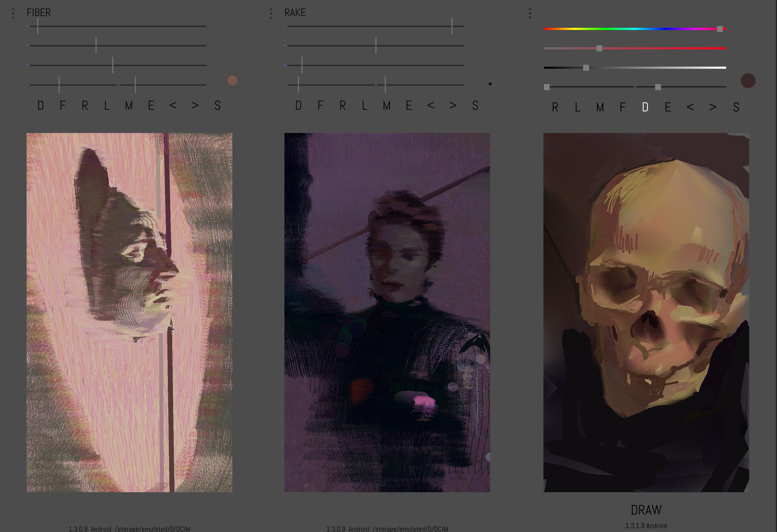Click the version path text under the pink profile artwork

click(129, 529)
